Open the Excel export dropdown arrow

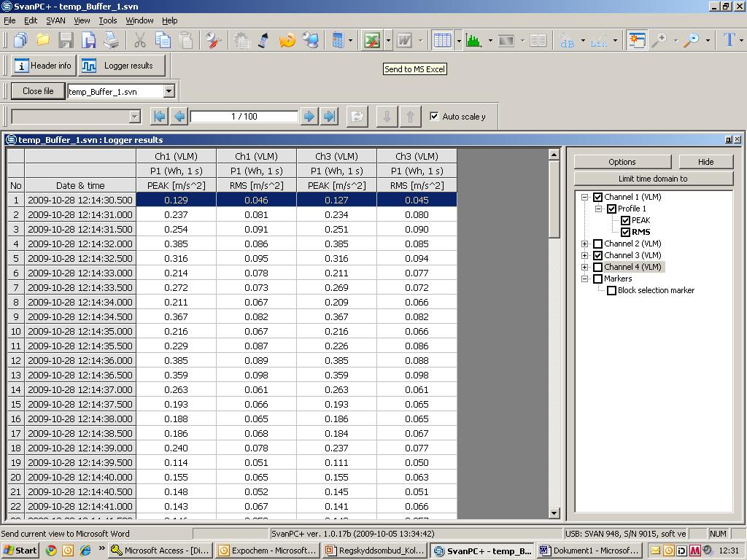[388, 41]
